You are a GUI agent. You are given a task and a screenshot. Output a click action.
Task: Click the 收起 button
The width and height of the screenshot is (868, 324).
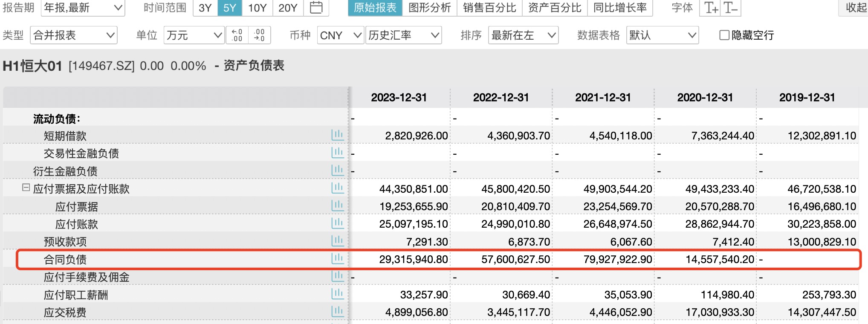[855, 8]
